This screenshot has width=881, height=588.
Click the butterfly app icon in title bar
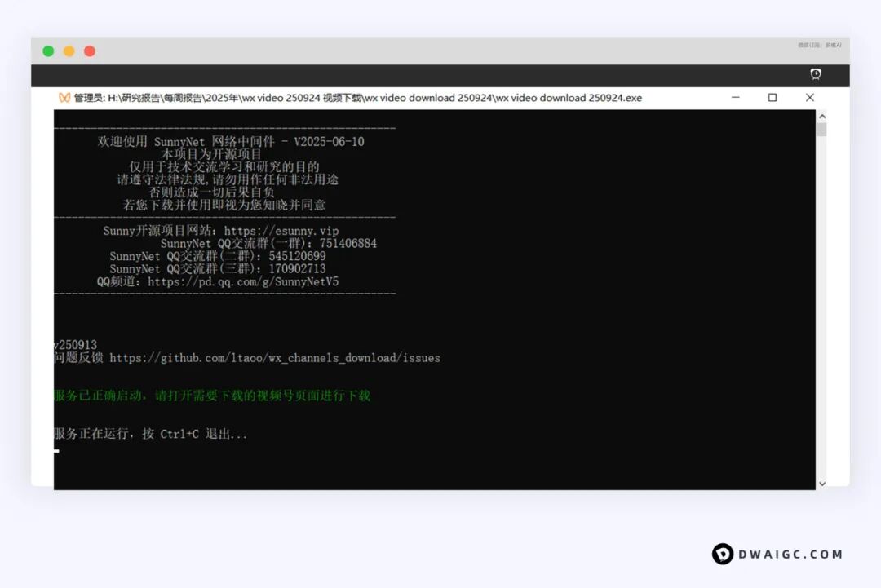tap(64, 98)
